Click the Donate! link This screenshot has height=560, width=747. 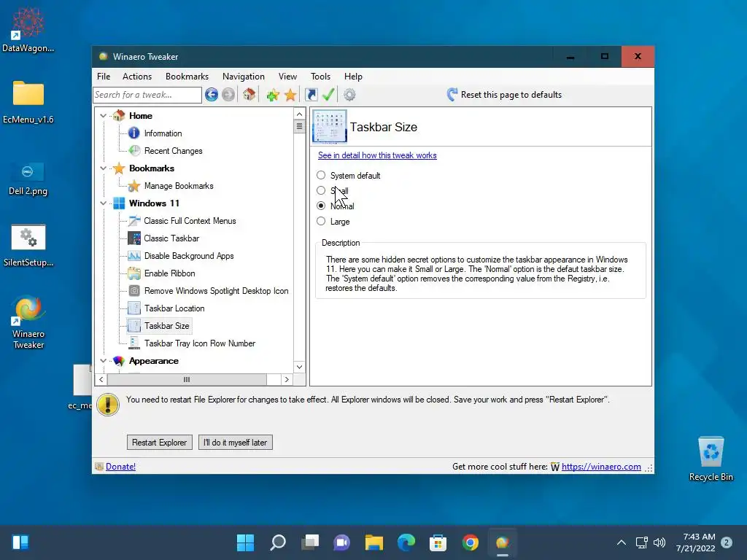(120, 467)
